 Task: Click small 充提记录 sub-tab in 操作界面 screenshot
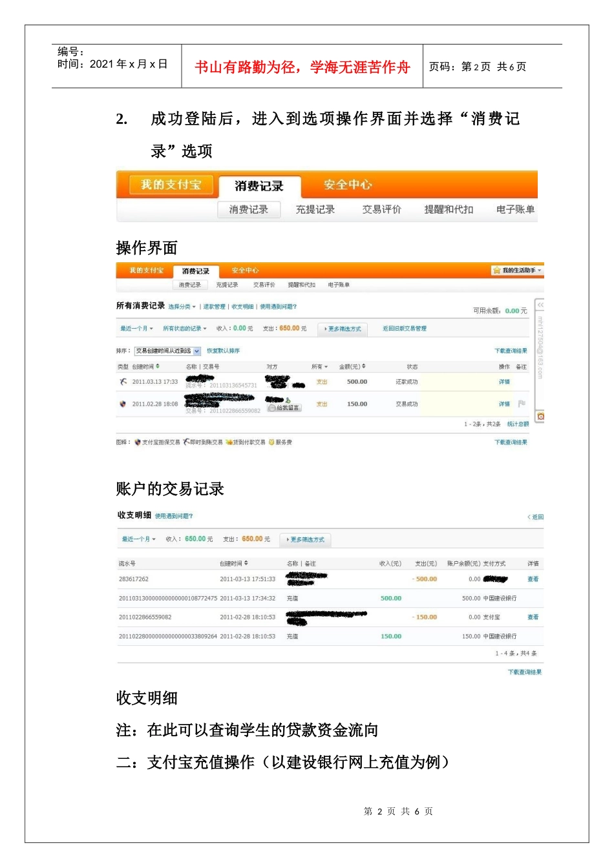[227, 285]
